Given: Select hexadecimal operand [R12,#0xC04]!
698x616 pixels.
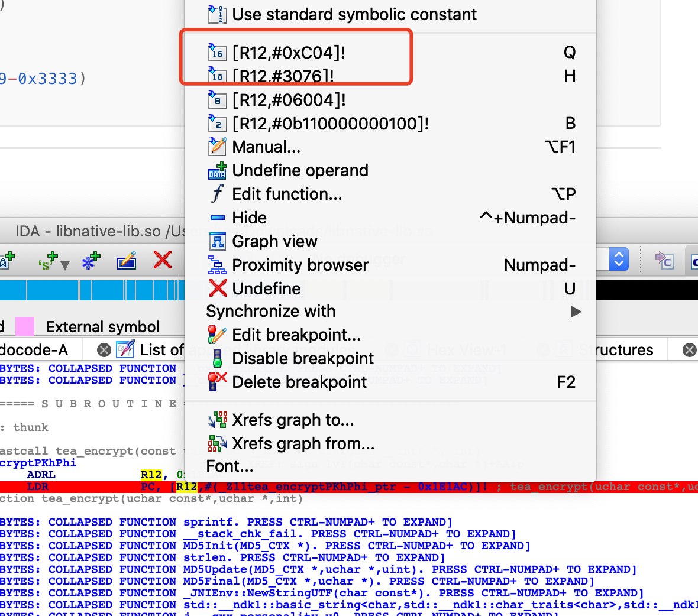Looking at the screenshot, I should pyautogui.click(x=390, y=53).
